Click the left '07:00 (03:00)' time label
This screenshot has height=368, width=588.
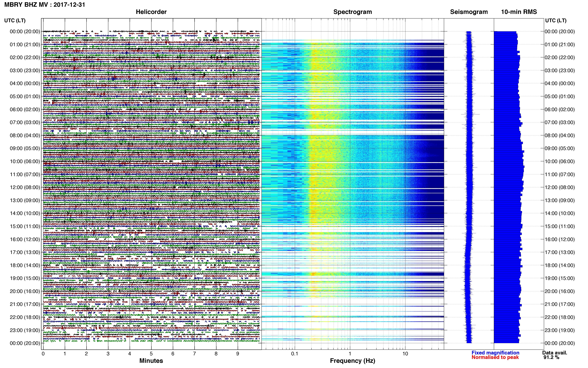coord(25,122)
